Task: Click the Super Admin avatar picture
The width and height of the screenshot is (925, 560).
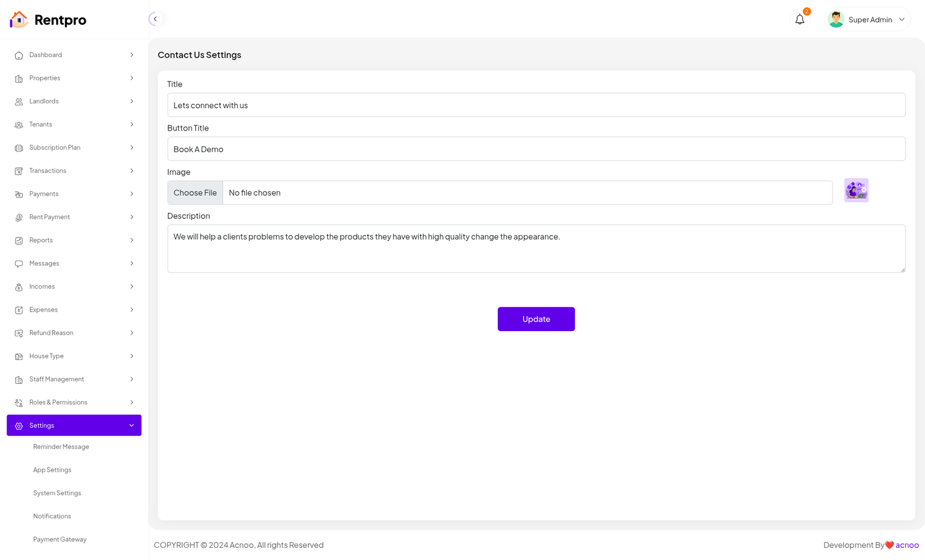Action: (x=835, y=20)
